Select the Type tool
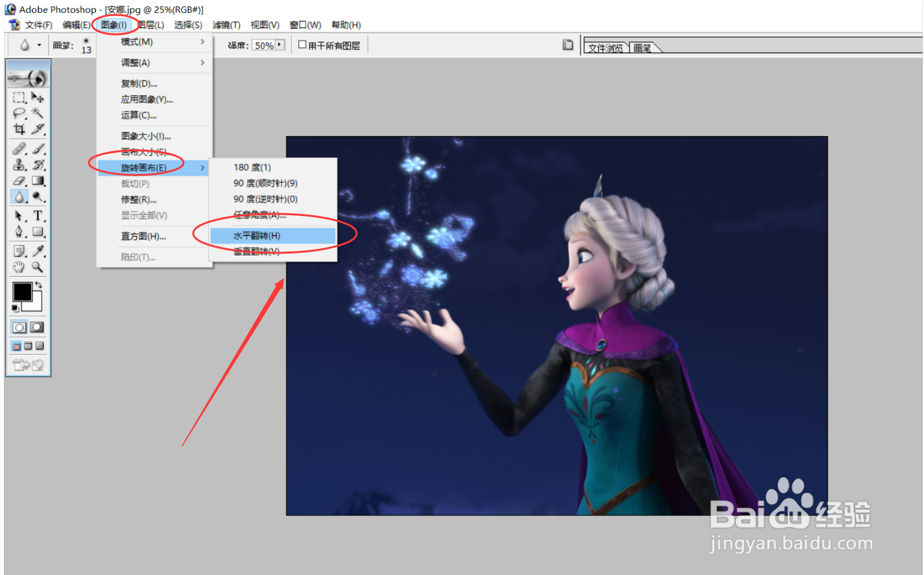Image resolution: width=924 pixels, height=575 pixels. click(x=38, y=216)
